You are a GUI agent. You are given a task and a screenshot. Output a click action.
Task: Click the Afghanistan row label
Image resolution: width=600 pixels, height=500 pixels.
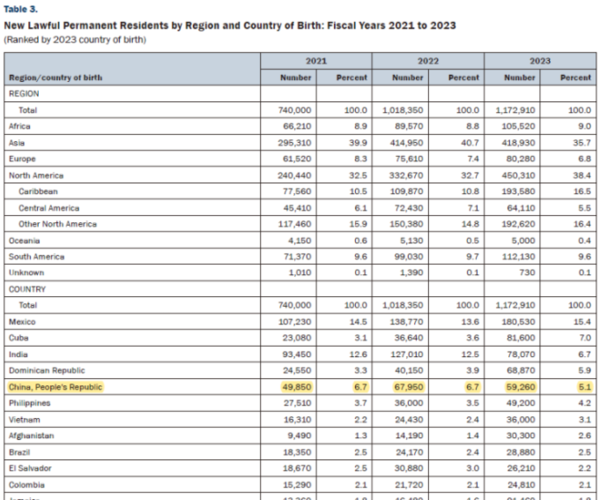pos(31,435)
